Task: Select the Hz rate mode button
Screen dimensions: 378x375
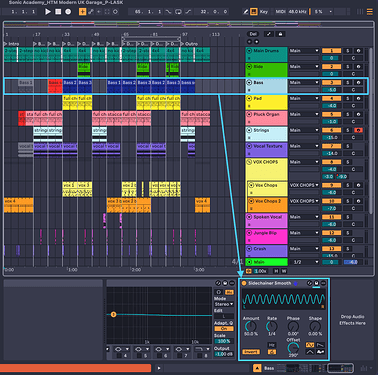Action: coord(272,345)
